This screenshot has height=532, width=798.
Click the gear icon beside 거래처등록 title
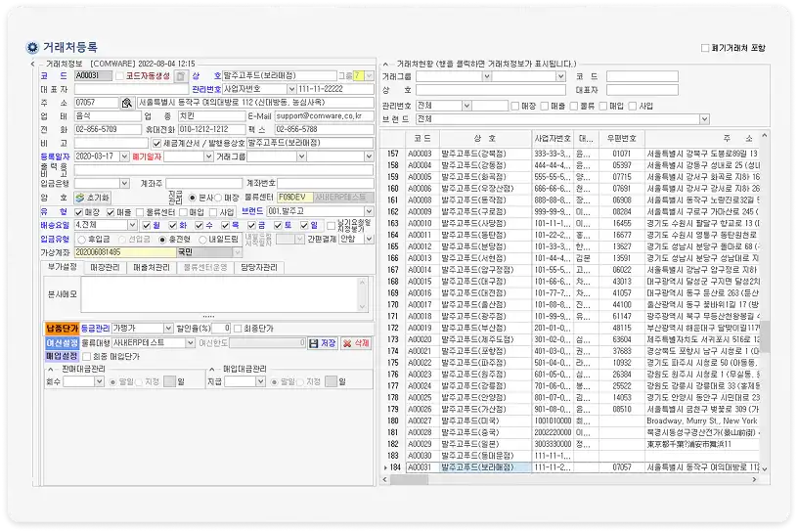[x=32, y=47]
